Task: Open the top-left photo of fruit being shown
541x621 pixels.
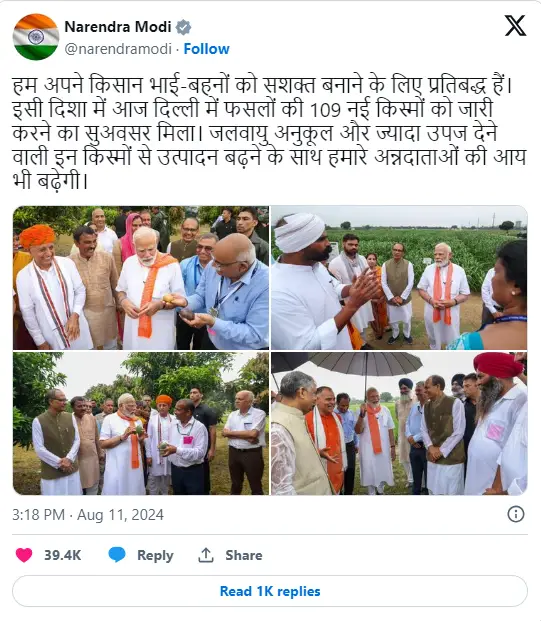Action: 141,278
